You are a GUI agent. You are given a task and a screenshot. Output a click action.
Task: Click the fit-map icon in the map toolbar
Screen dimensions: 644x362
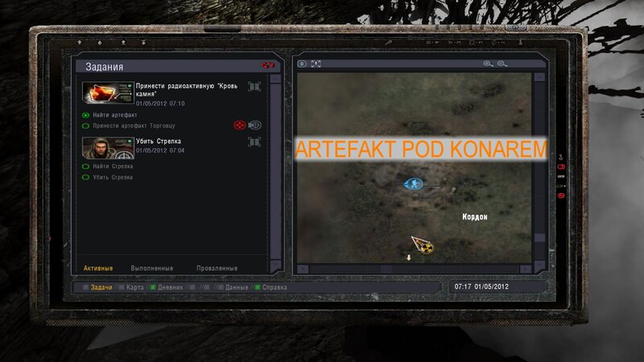coord(316,64)
